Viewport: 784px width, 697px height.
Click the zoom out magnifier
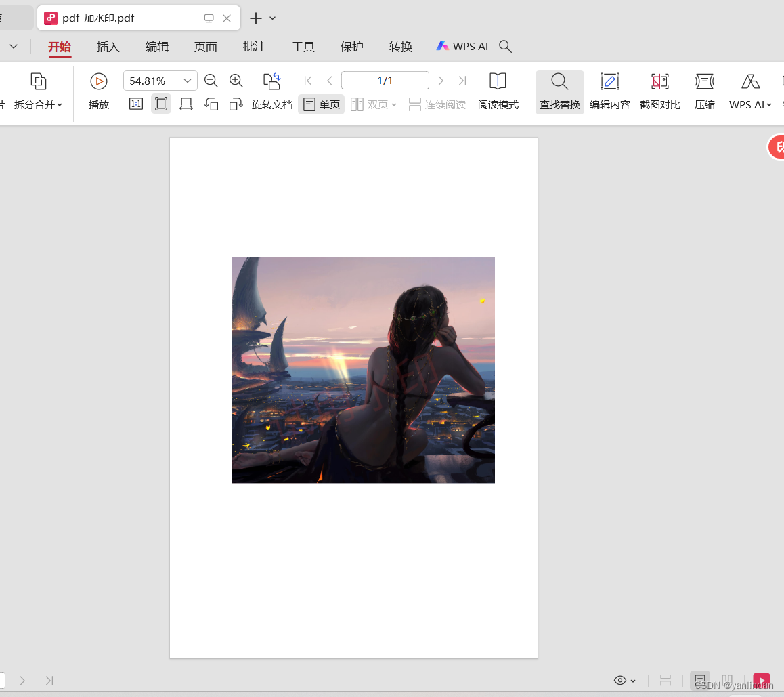(x=211, y=81)
